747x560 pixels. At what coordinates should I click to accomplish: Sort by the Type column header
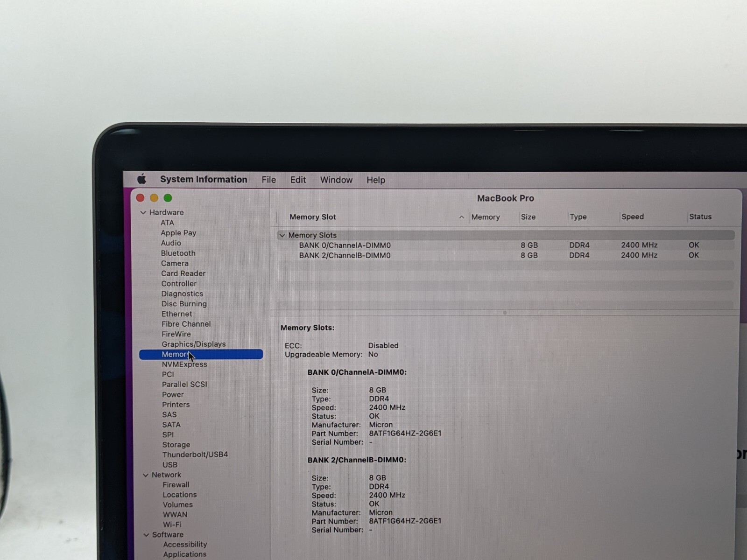click(x=578, y=217)
